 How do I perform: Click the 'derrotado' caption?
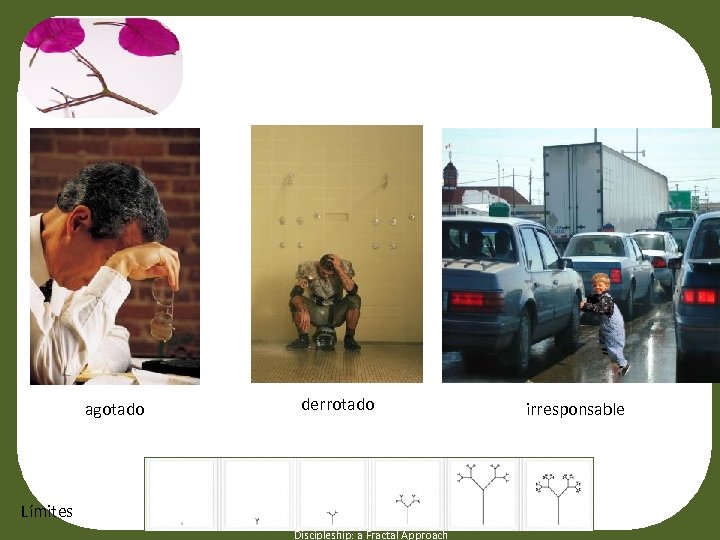tap(338, 405)
